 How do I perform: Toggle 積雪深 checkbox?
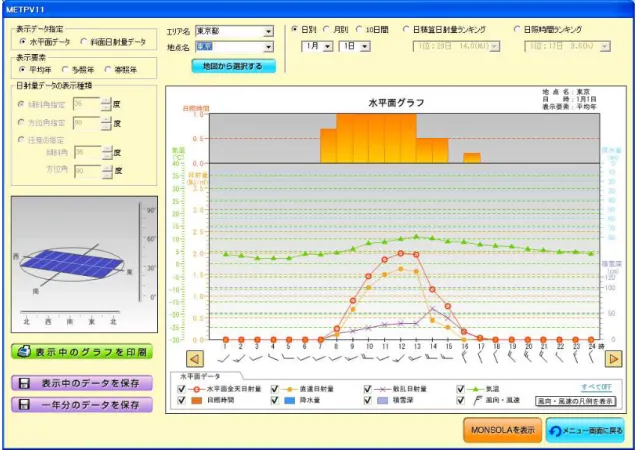click(368, 400)
